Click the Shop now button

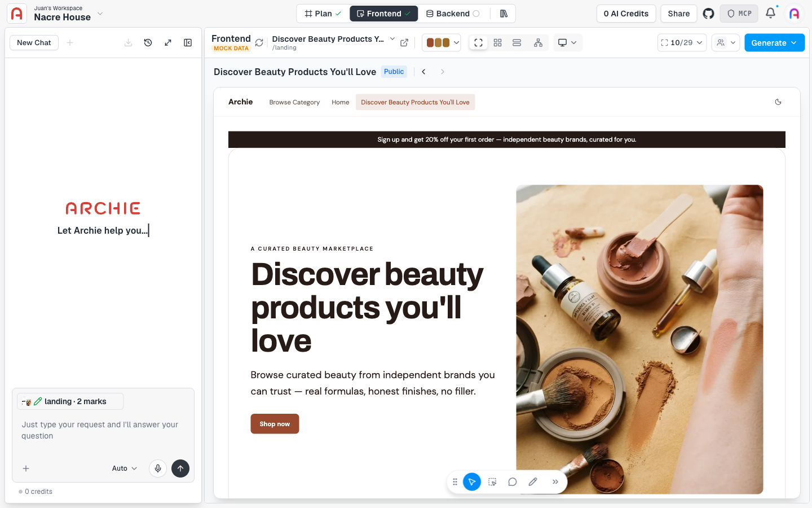coord(275,424)
